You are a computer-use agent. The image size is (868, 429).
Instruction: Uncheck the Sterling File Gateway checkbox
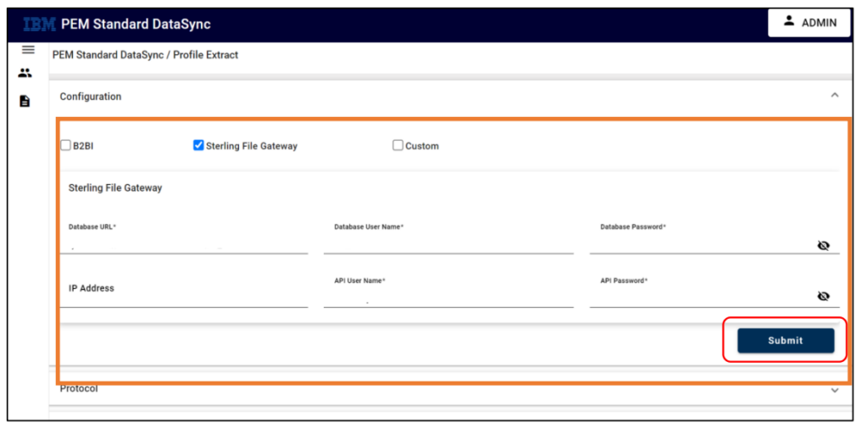pyautogui.click(x=198, y=146)
